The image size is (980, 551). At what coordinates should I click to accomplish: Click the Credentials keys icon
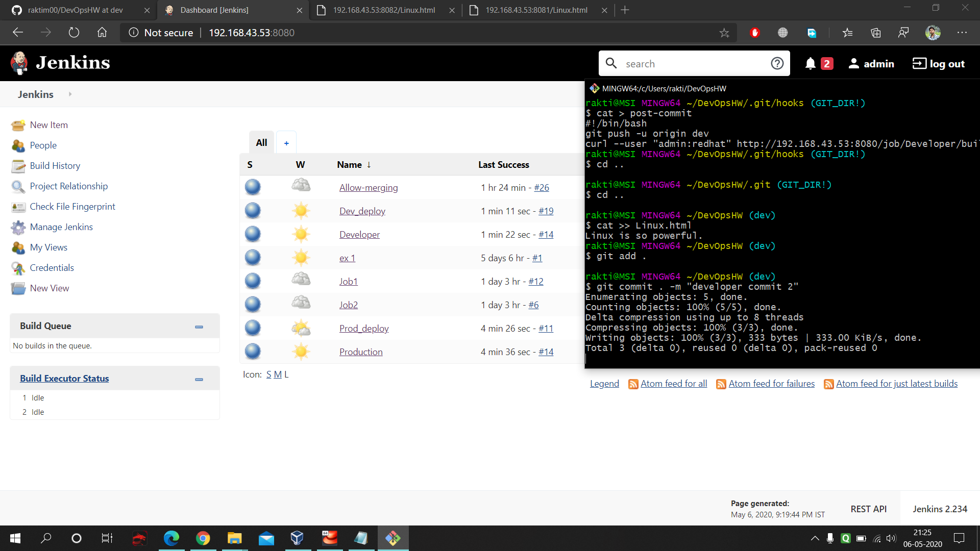(18, 268)
